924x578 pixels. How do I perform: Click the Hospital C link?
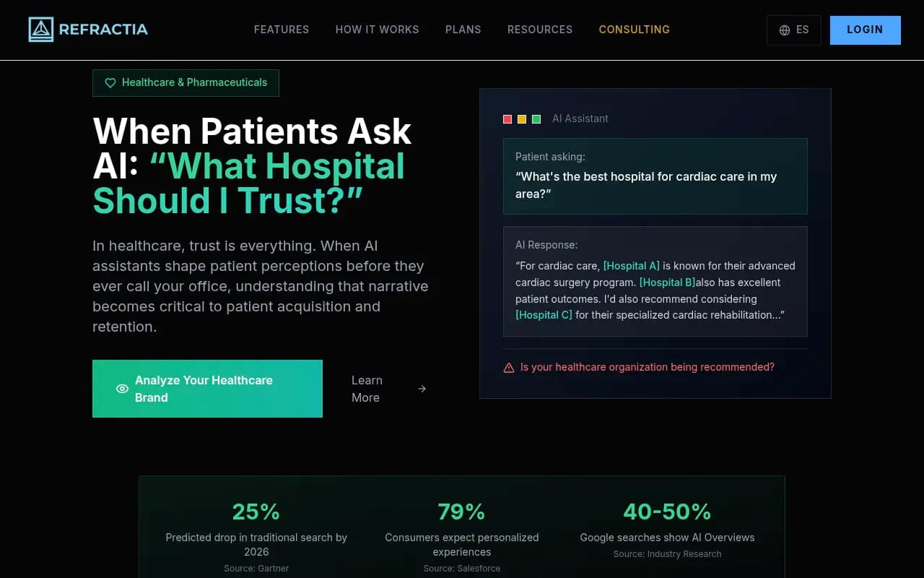(x=544, y=314)
